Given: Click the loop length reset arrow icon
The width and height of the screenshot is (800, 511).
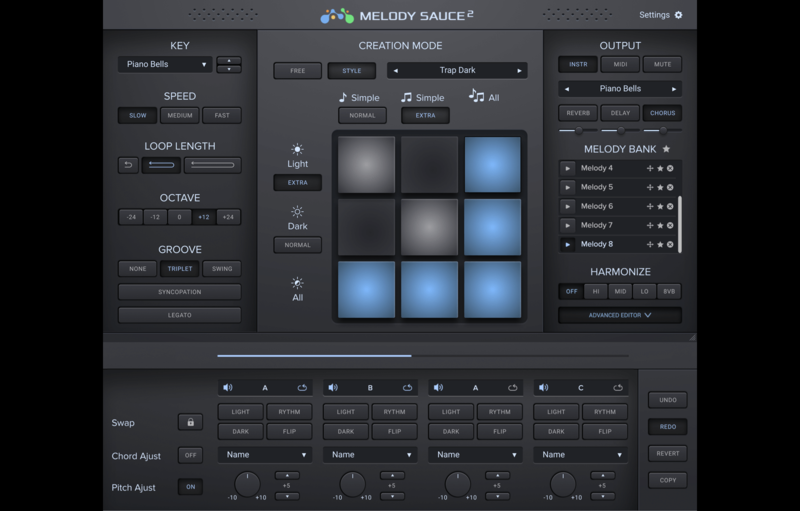Looking at the screenshot, I should [x=128, y=165].
